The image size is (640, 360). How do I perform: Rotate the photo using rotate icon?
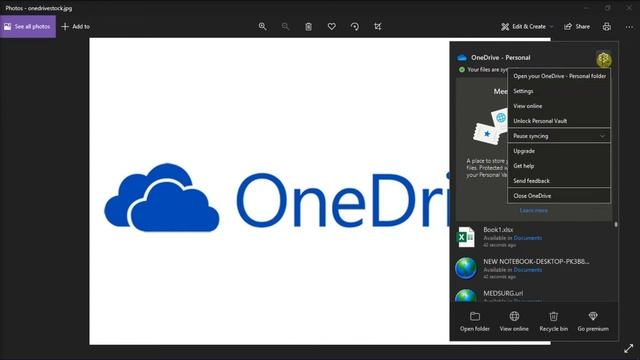(x=355, y=27)
